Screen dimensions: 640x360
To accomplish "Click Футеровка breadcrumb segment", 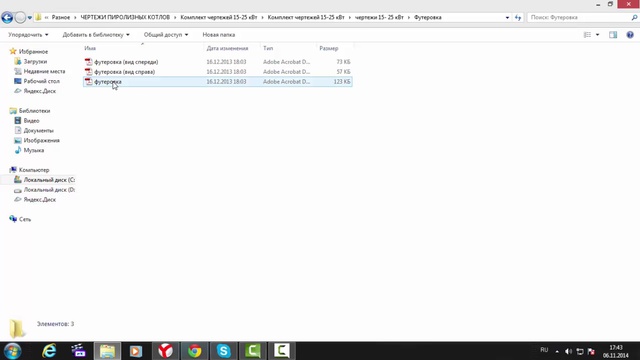I will pyautogui.click(x=427, y=18).
